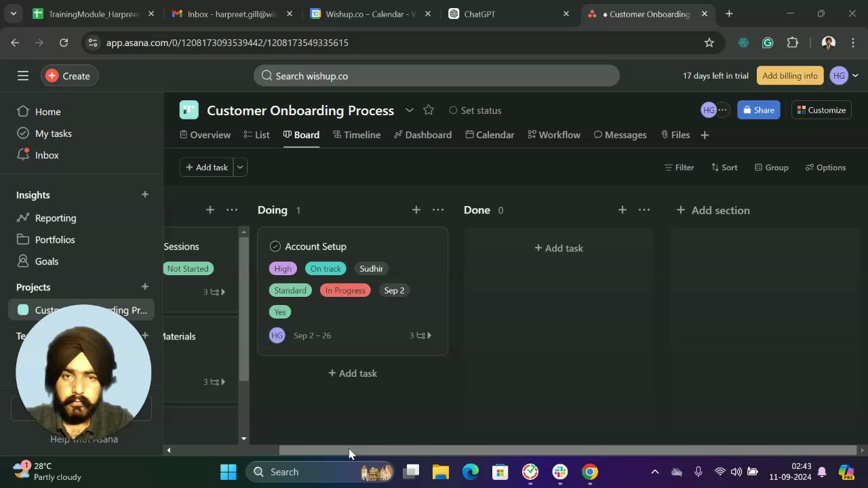Click the High priority tag
The width and height of the screenshot is (868, 488).
coord(283,269)
